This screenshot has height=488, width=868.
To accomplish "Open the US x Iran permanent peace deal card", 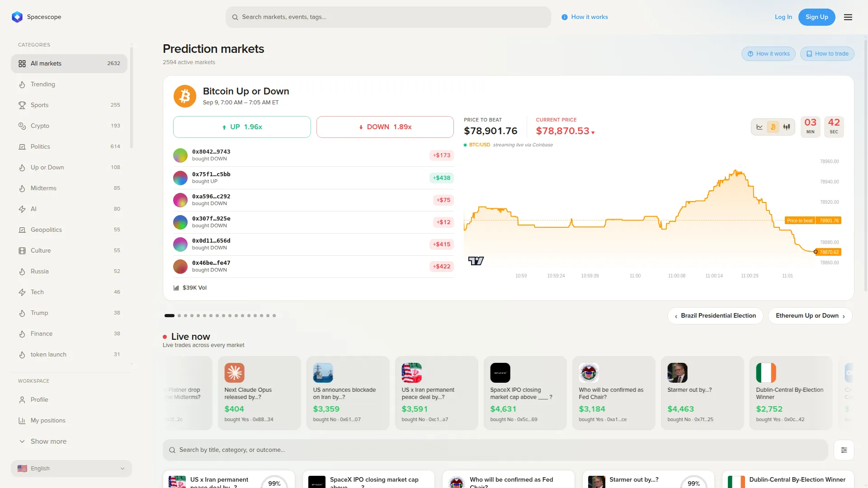I will click(437, 393).
